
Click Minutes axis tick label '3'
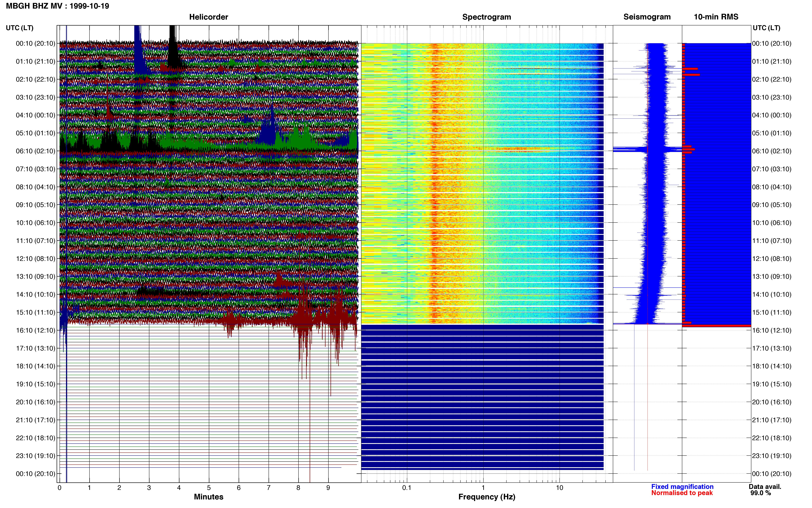coord(149,488)
